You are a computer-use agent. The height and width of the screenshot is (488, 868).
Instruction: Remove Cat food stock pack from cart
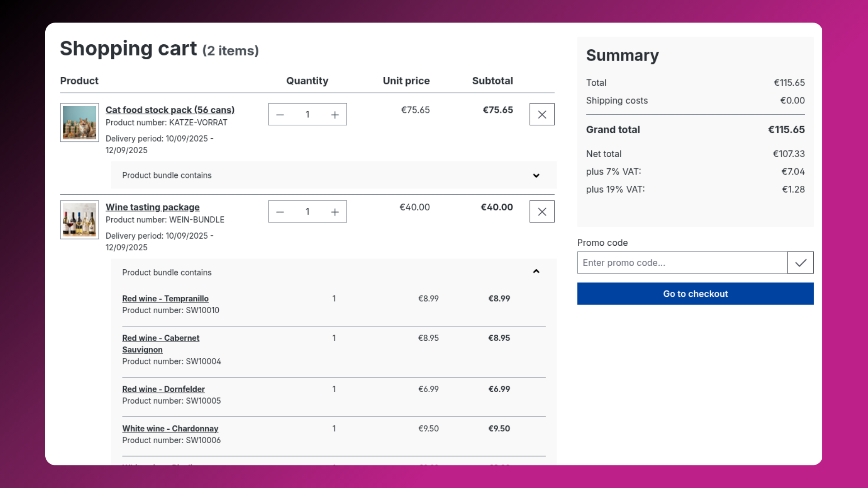tap(542, 115)
